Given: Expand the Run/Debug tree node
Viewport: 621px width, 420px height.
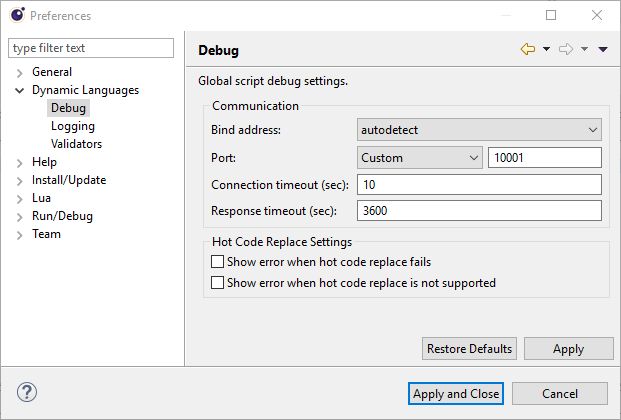Looking at the screenshot, I should pos(19,217).
